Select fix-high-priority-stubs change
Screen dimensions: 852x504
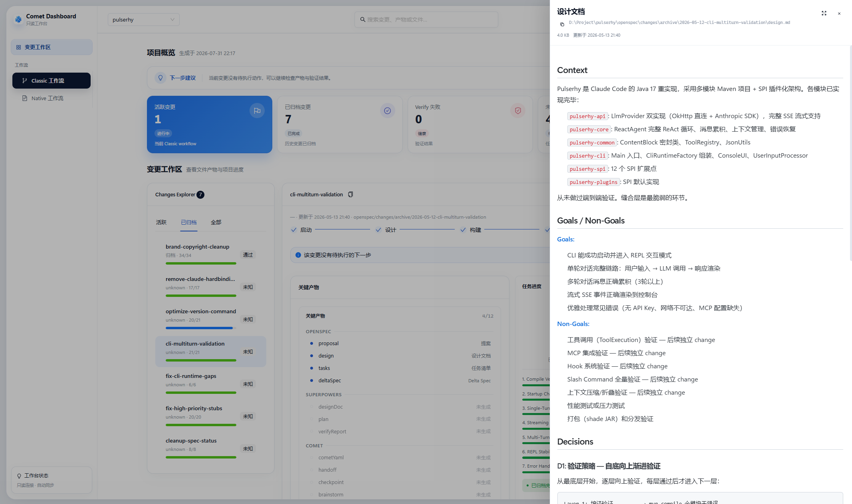(211, 415)
